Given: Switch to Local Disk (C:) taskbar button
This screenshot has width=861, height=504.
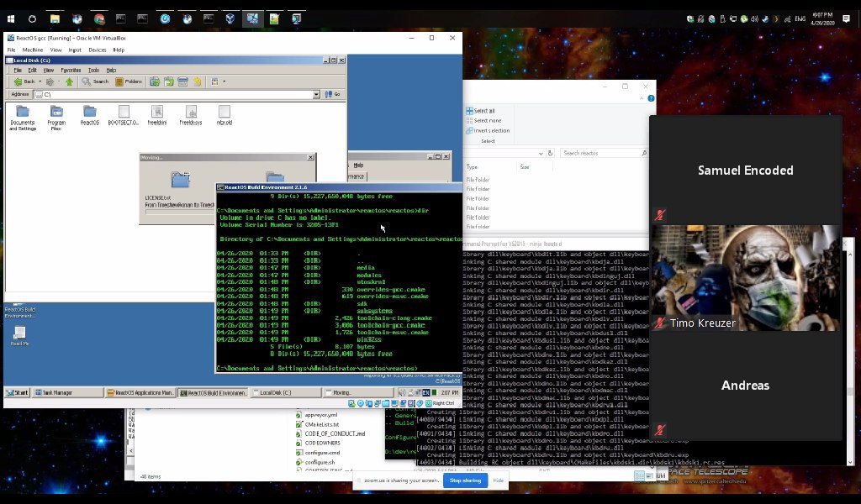Looking at the screenshot, I should (x=286, y=392).
